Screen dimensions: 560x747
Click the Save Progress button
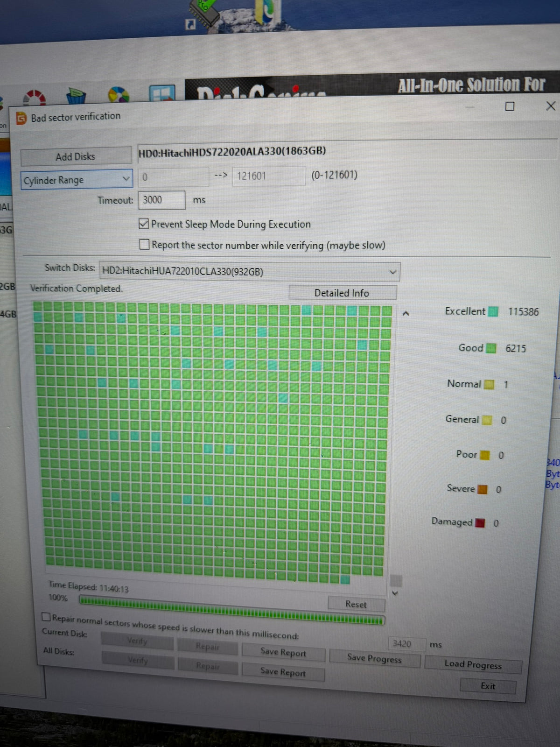[374, 658]
